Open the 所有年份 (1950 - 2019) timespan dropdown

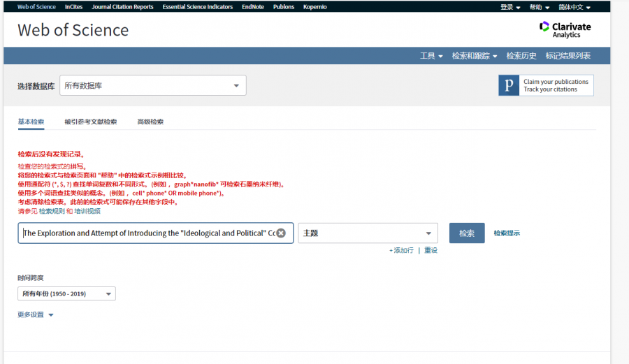66,294
